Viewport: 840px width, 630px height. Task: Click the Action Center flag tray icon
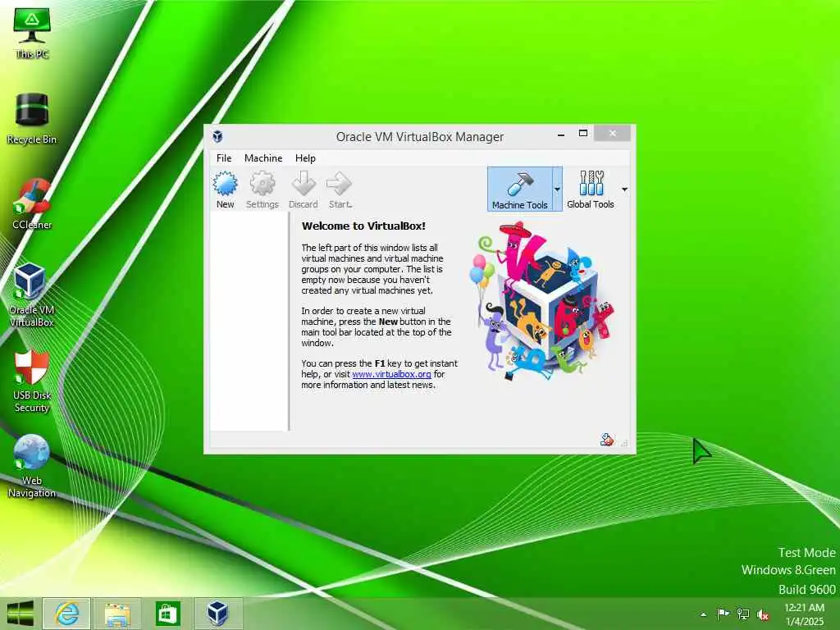point(723,614)
